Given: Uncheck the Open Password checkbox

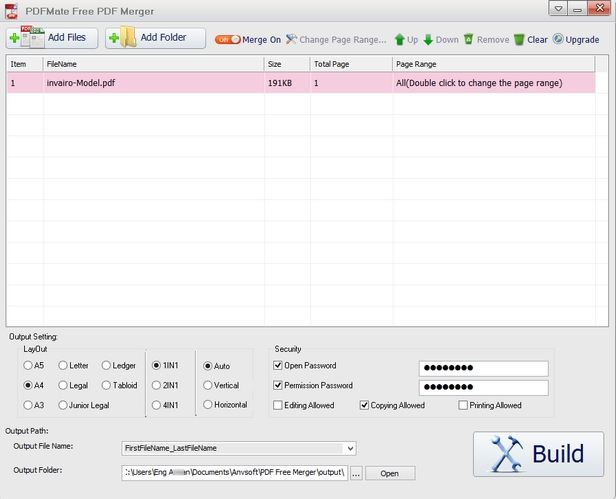Looking at the screenshot, I should [278, 365].
